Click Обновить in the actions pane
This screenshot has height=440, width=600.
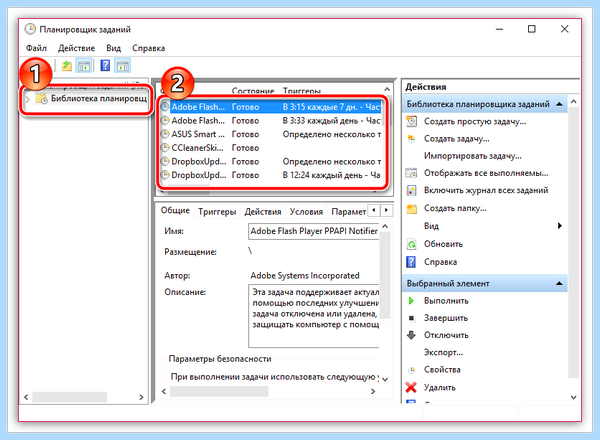443,244
